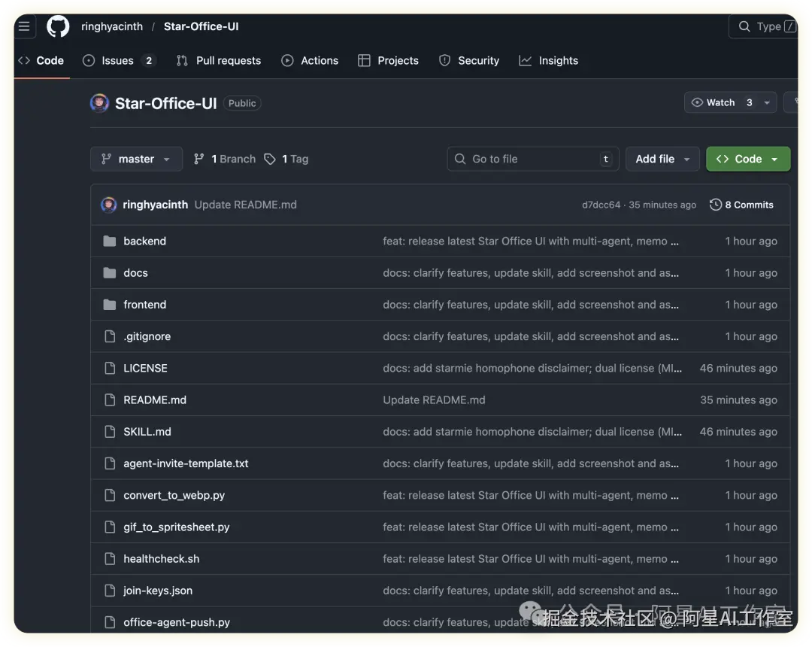Click the gif_to_spritesheet.py file icon
This screenshot has height=647, width=812.
click(x=110, y=527)
